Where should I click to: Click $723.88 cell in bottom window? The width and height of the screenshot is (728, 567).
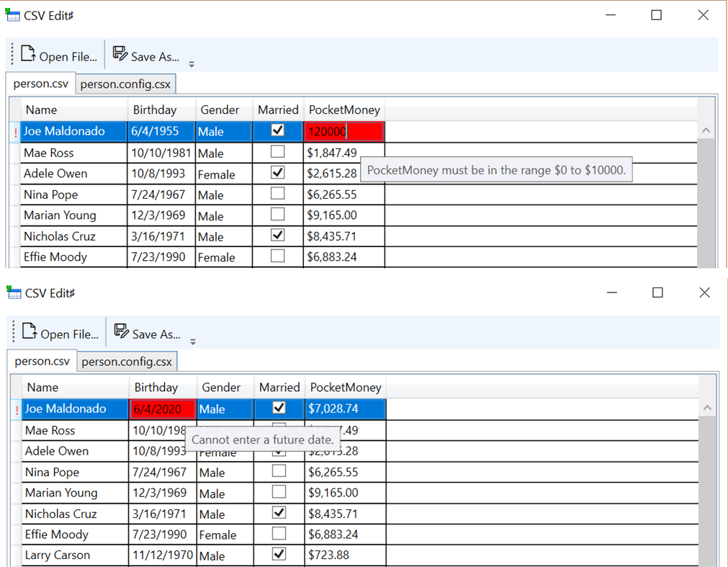click(346, 555)
